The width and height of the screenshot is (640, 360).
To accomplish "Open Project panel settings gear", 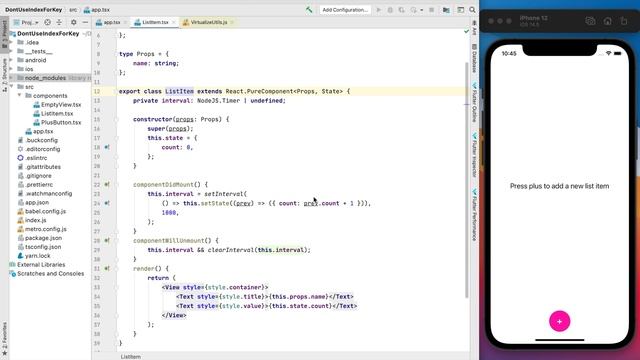I will [x=73, y=22].
